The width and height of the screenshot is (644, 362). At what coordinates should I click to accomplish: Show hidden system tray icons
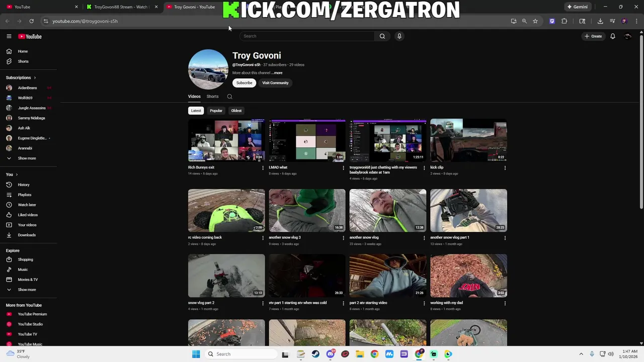[x=581, y=354]
